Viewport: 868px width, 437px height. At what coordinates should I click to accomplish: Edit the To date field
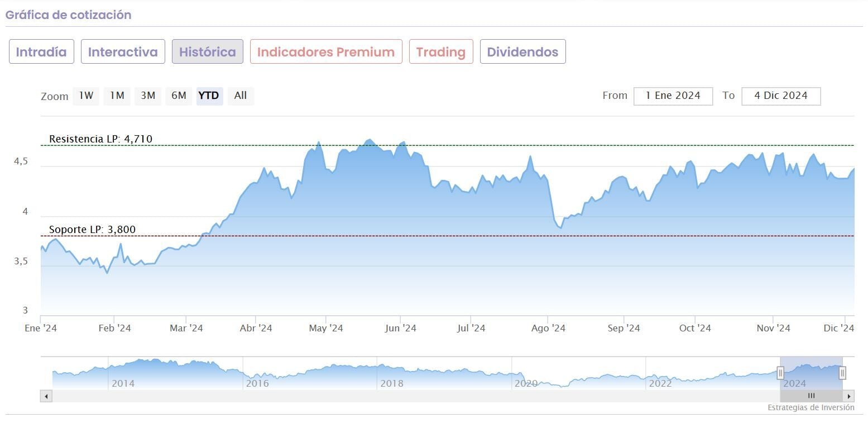(x=780, y=96)
